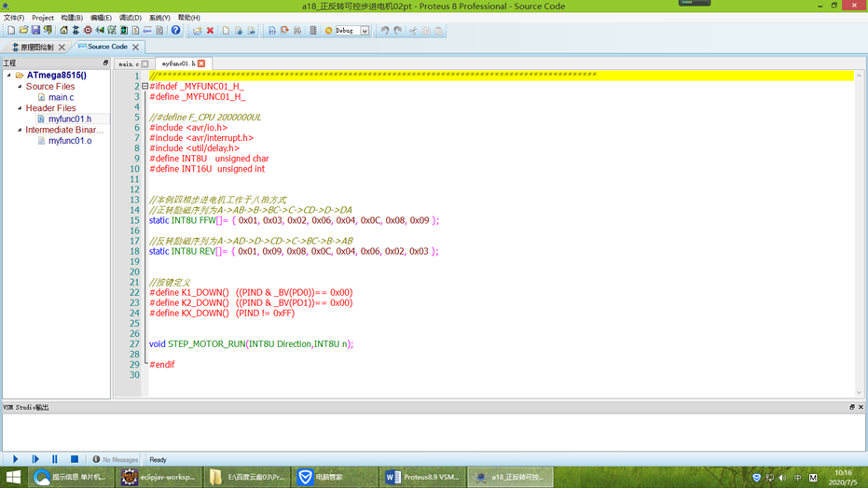Step the simulation forward one frame
The height and width of the screenshot is (489, 868).
[x=34, y=459]
